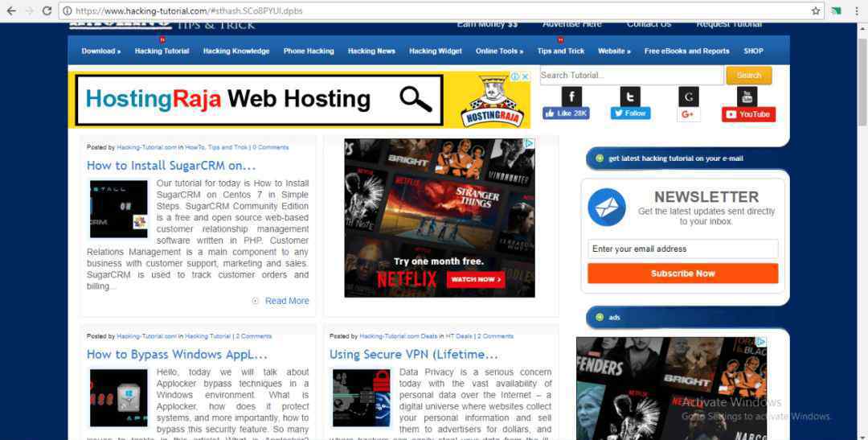Viewport: 868px width, 440px height.
Task: Open the Chrome three-dot menu
Action: (856, 10)
